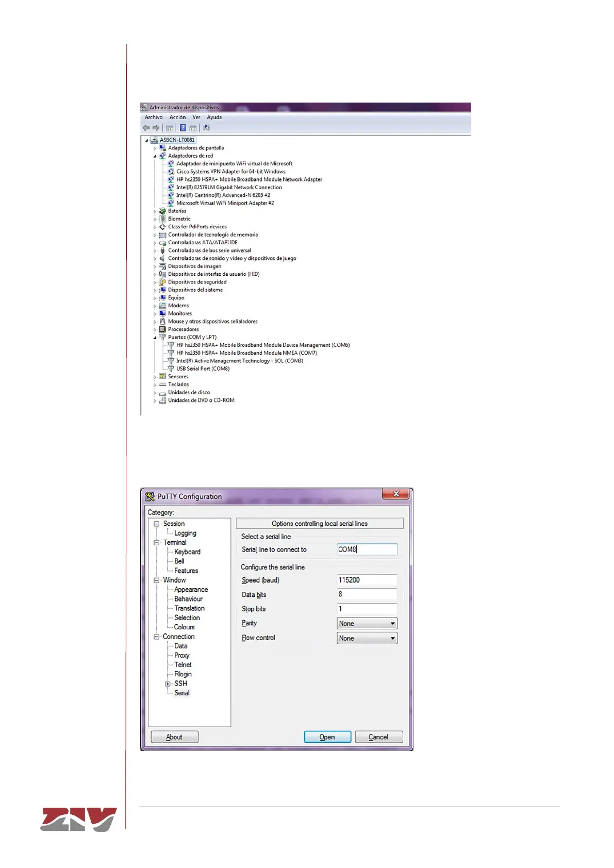Click the Data bits input field
Image resolution: width=614 pixels, height=868 pixels.
coord(367,594)
